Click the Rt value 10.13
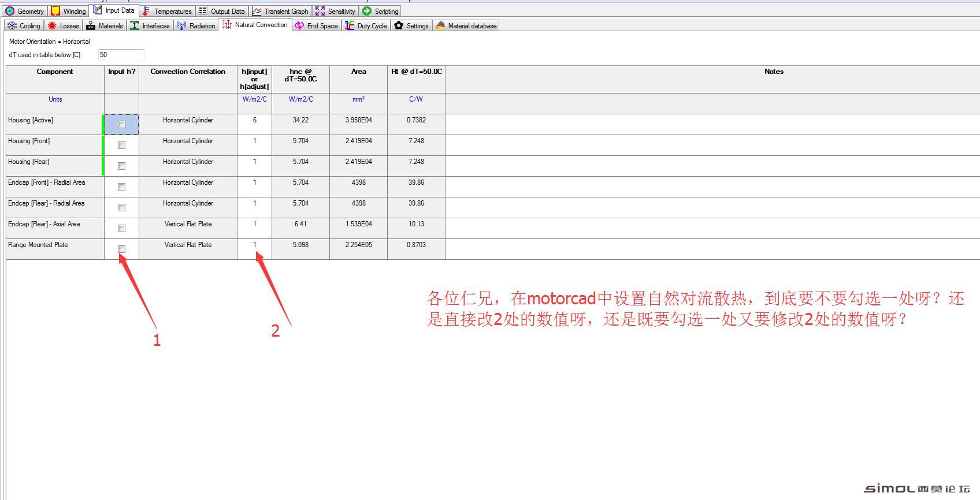Viewport: 980px width, 500px height. coord(416,224)
